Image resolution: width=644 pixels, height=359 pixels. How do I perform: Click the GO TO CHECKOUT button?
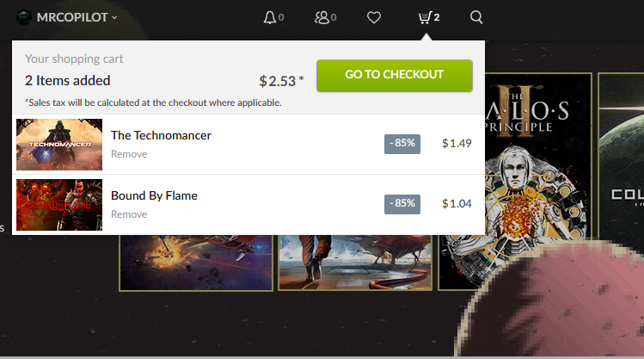click(395, 75)
